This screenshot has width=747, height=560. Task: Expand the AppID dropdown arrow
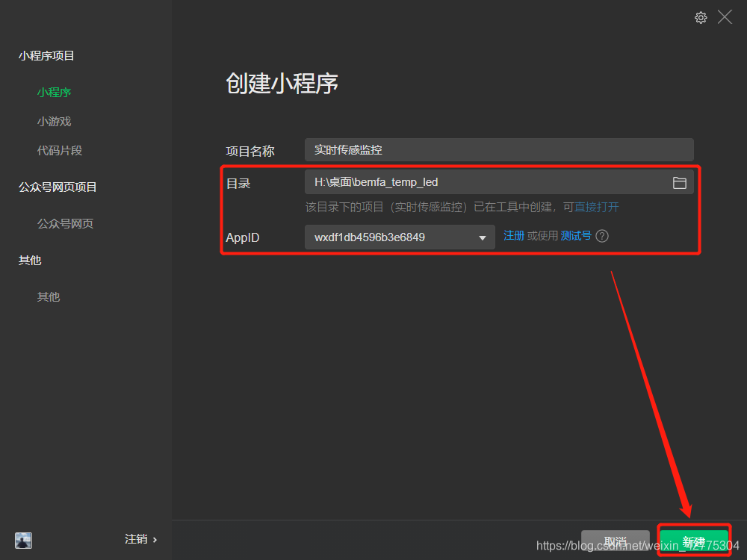tap(482, 237)
